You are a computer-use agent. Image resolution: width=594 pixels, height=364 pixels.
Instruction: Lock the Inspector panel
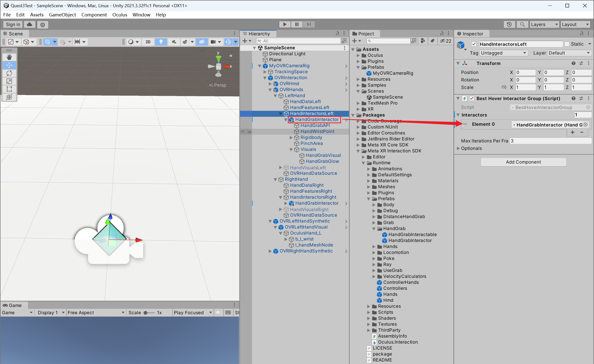(x=582, y=33)
